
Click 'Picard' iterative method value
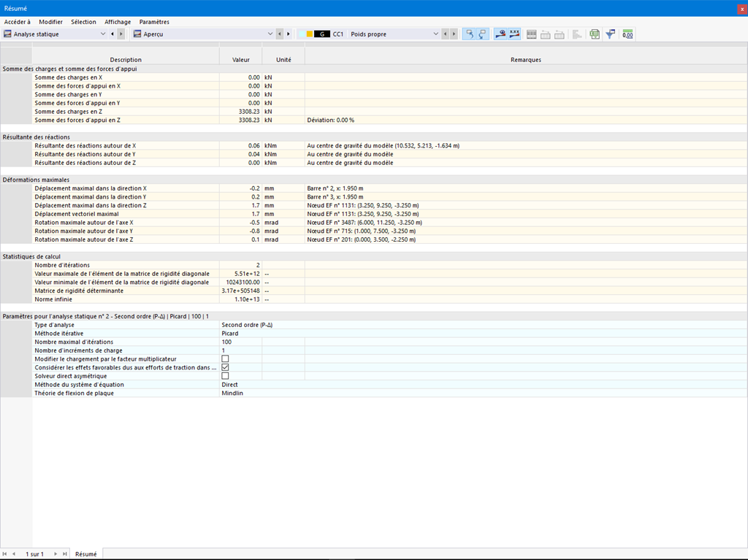point(230,334)
